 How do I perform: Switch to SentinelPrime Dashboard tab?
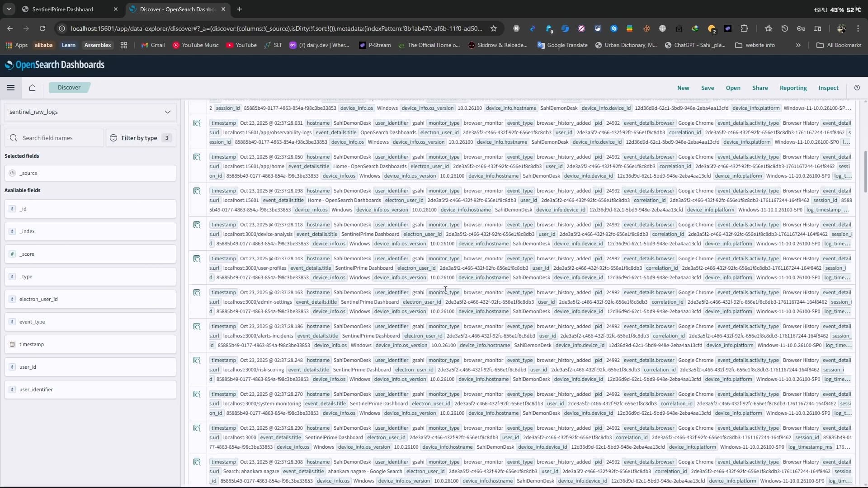pos(63,9)
